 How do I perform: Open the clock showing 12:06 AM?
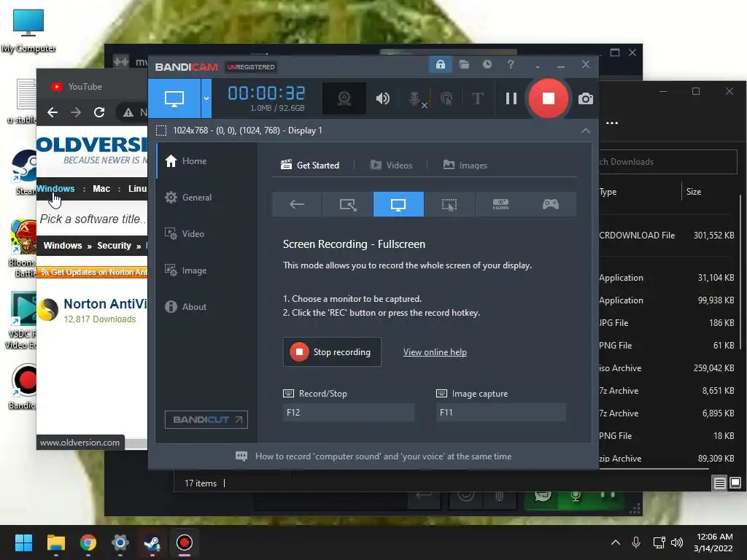pos(713,542)
